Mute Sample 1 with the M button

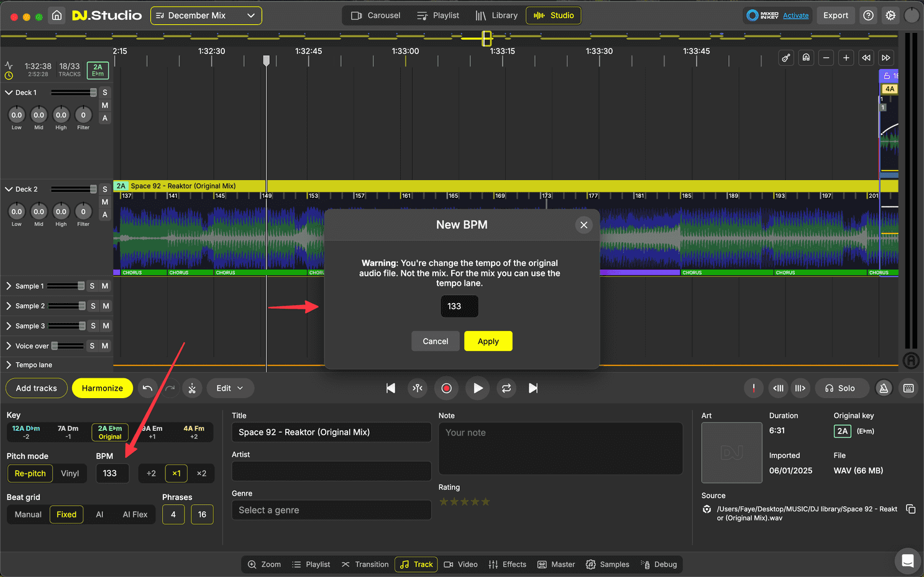[x=105, y=286]
